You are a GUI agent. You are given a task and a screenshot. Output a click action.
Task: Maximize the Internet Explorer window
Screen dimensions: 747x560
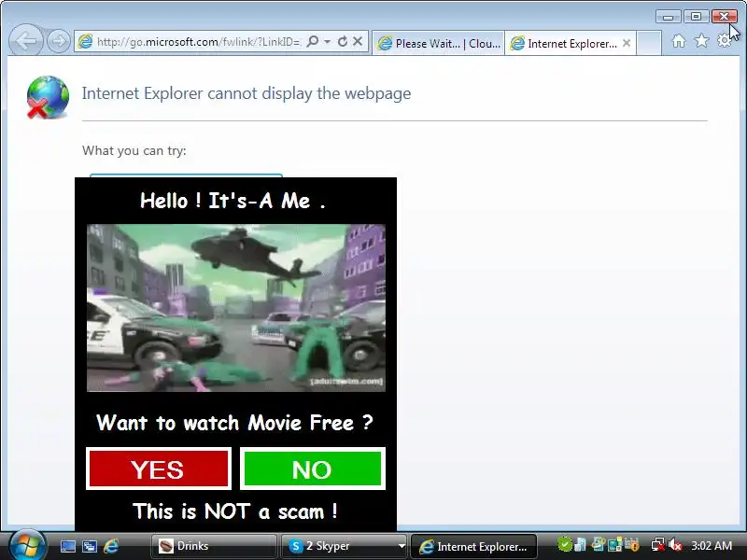[x=696, y=17]
